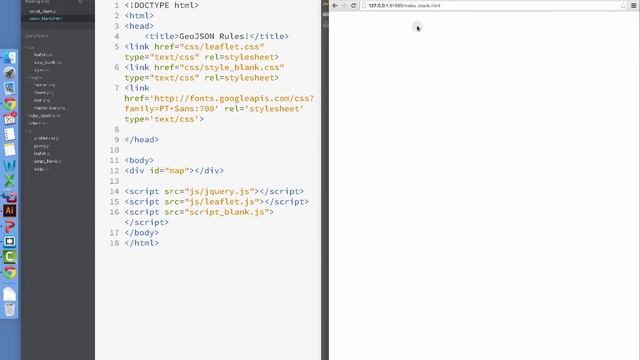Open leaflet.js in the file tree
This screenshot has width=640, height=360.
[x=41, y=153]
